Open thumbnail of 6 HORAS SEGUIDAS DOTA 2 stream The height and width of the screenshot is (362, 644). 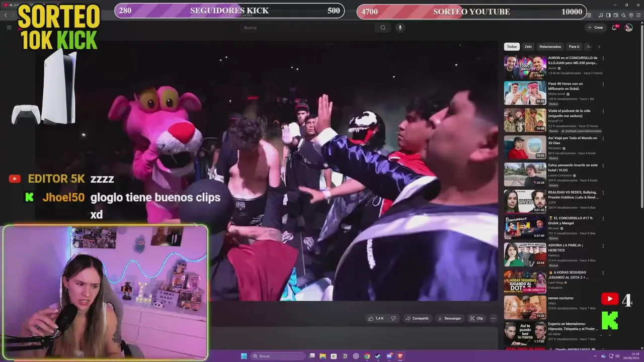coord(525,282)
